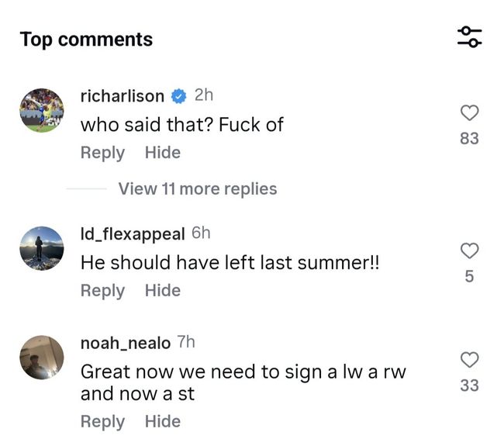Hide richarlison's comment
The width and height of the screenshot is (504, 439).
(162, 153)
